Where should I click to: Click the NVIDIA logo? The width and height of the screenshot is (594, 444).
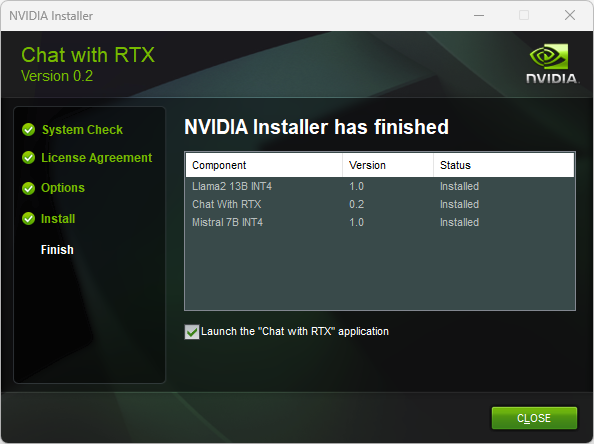[552, 63]
